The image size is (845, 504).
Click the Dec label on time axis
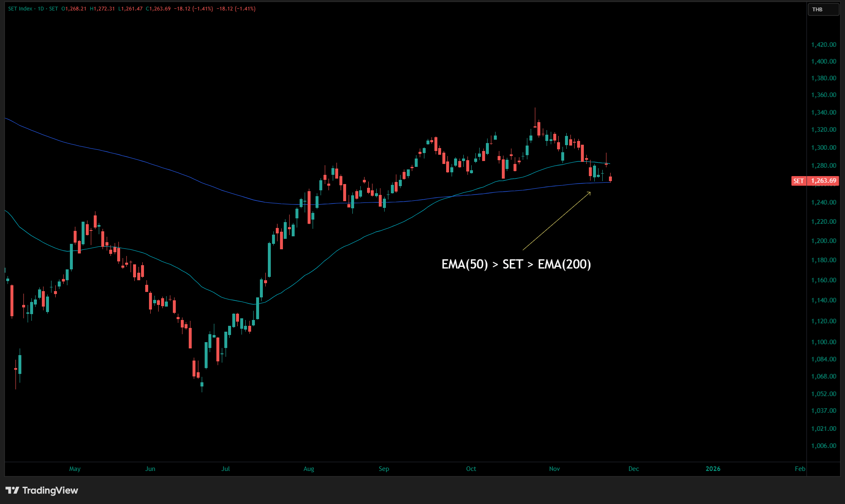[633, 468]
